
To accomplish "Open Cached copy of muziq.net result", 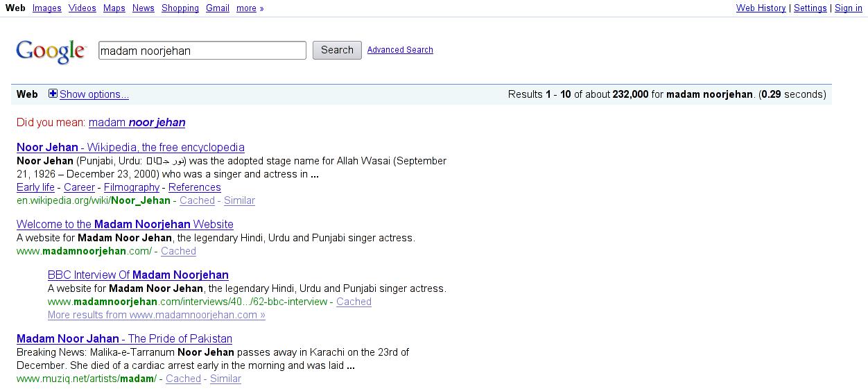I will coord(183,379).
